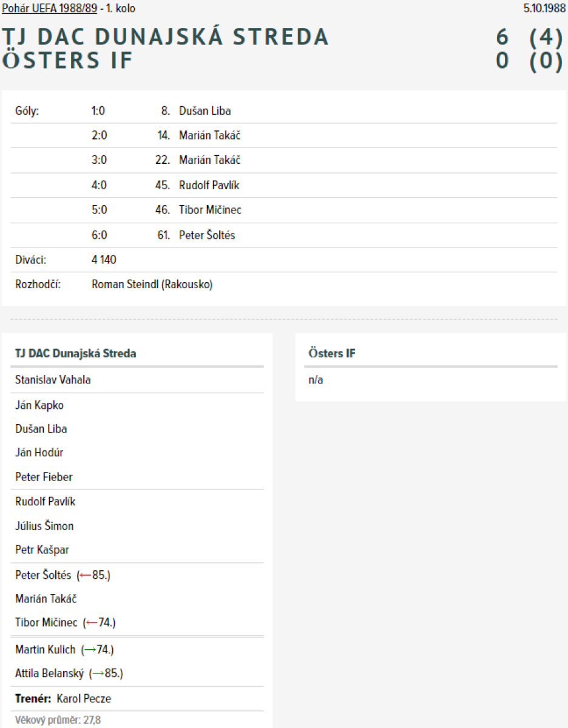Open Ján Kapko in the lineup
Screen dimensions: 568x728
click(39, 405)
